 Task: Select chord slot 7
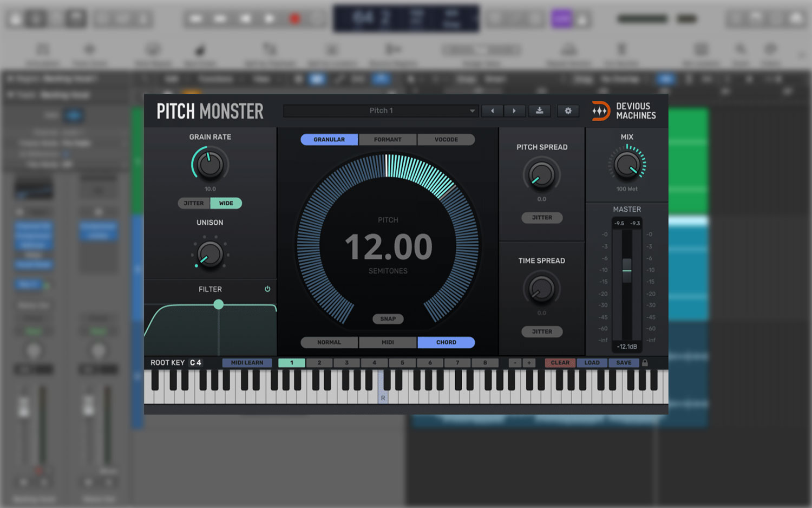(x=457, y=363)
